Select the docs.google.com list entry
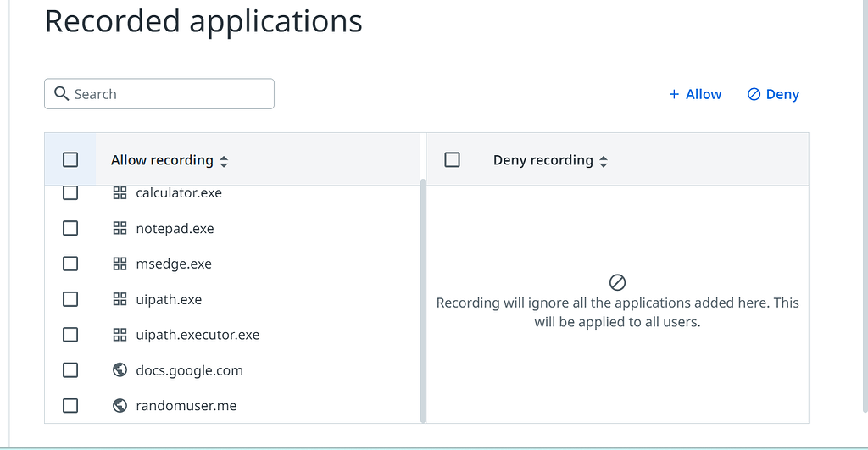 point(189,370)
